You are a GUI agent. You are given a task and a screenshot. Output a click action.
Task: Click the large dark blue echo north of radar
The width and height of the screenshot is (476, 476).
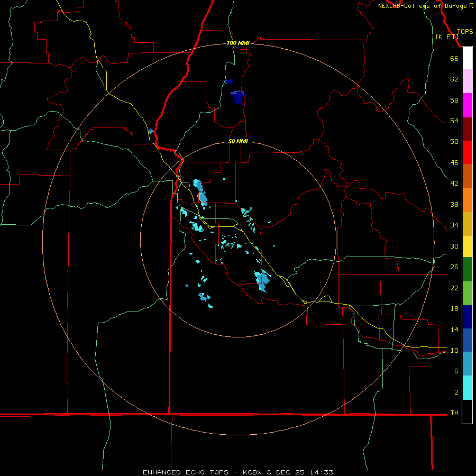tap(239, 97)
